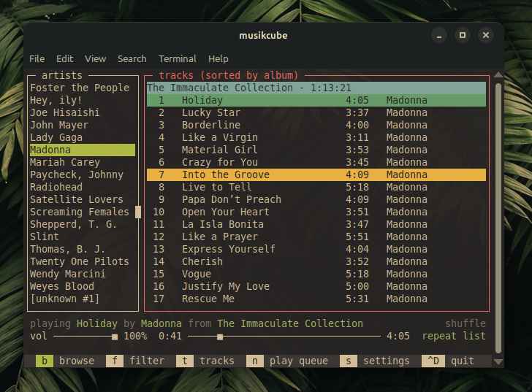Maximize the musikcube window

coord(462,35)
